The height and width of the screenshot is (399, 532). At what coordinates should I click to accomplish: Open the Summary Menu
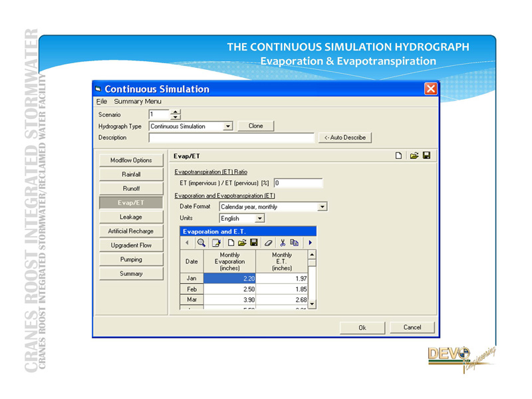tap(137, 102)
